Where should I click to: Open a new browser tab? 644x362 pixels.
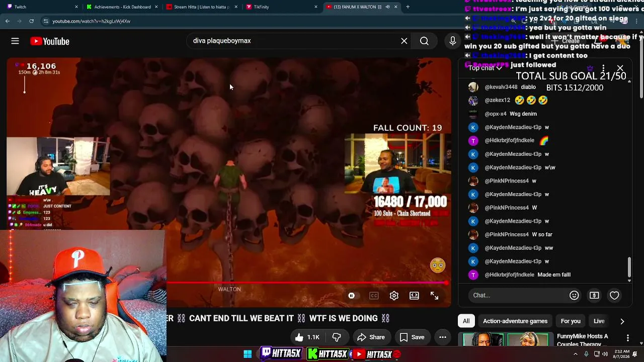click(408, 7)
